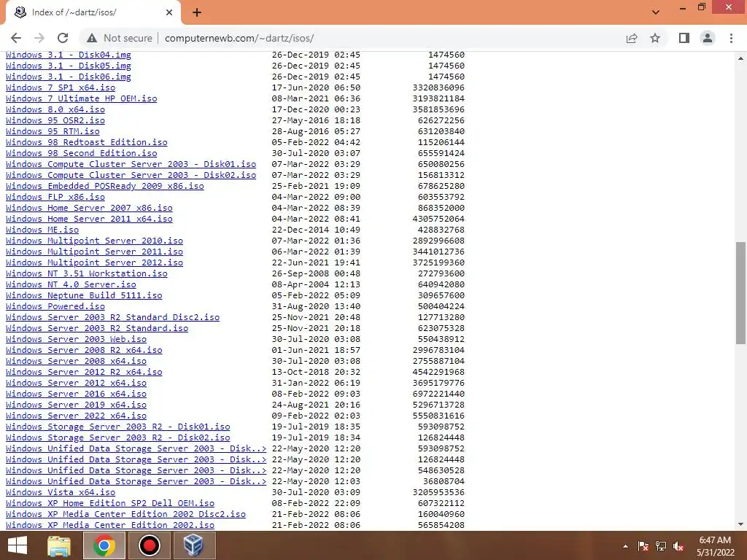Click the address bar URL
This screenshot has width=747, height=560.
click(239, 38)
